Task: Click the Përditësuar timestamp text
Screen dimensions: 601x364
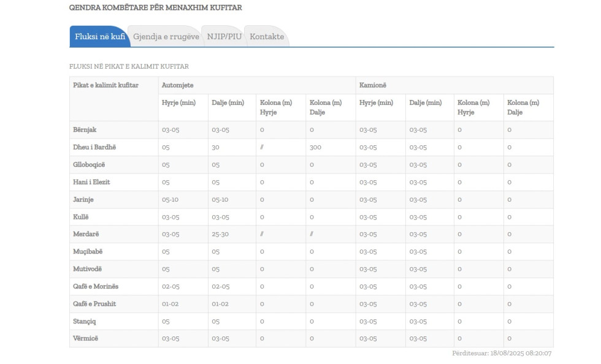Action: (502, 353)
